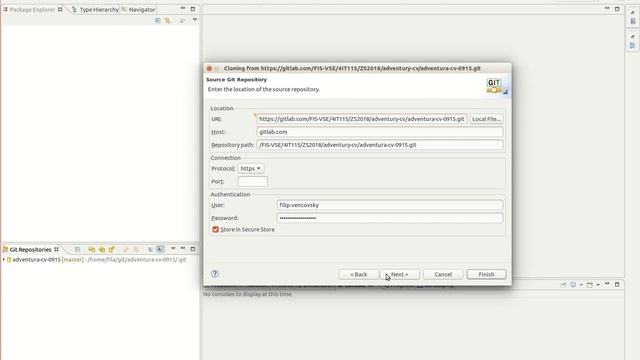The height and width of the screenshot is (360, 640).
Task: Click the Password field
Action: coord(390,218)
